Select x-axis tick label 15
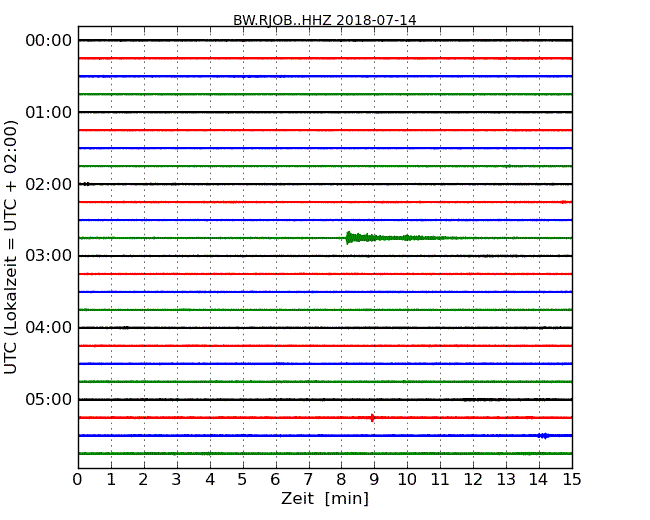650x520 pixels. click(x=572, y=480)
